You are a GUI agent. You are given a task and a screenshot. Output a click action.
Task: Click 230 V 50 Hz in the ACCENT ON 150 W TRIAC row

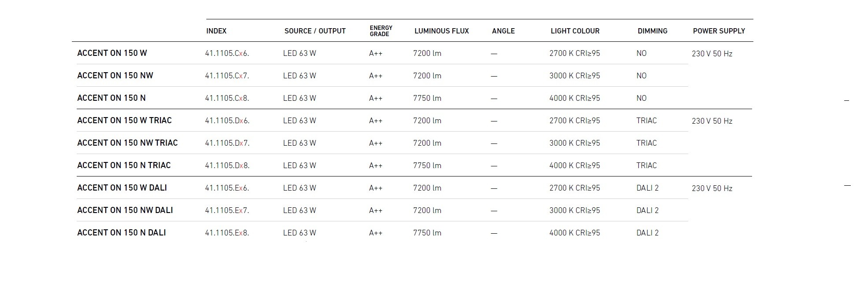tap(712, 121)
